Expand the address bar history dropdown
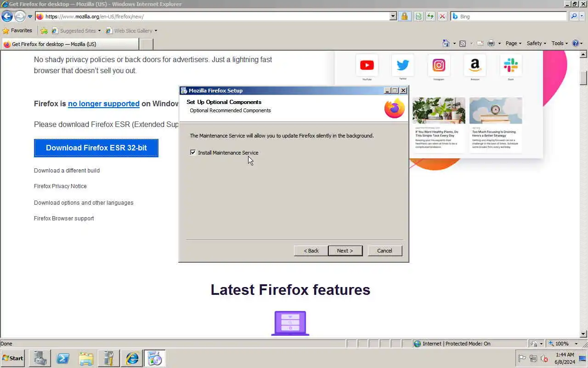588x368 pixels. [x=393, y=17]
